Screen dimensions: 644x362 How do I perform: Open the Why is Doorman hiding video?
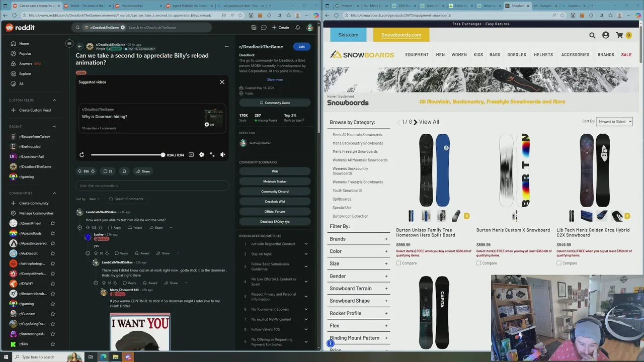tap(152, 119)
